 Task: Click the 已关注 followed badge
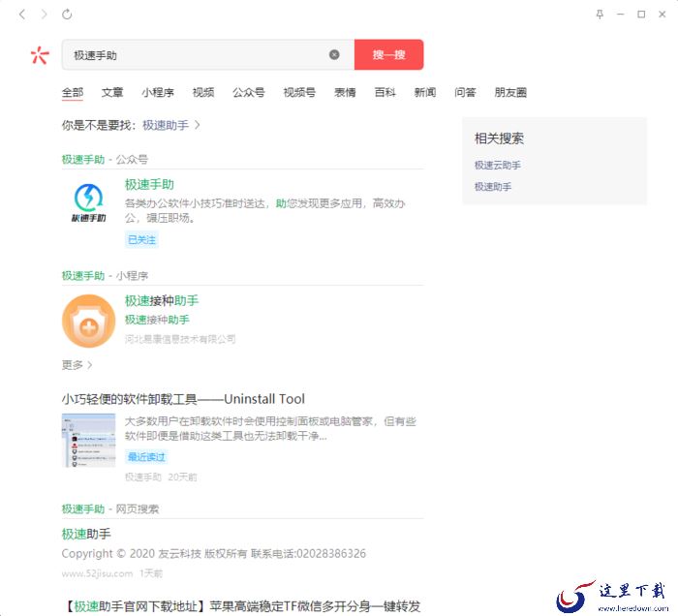click(x=141, y=239)
